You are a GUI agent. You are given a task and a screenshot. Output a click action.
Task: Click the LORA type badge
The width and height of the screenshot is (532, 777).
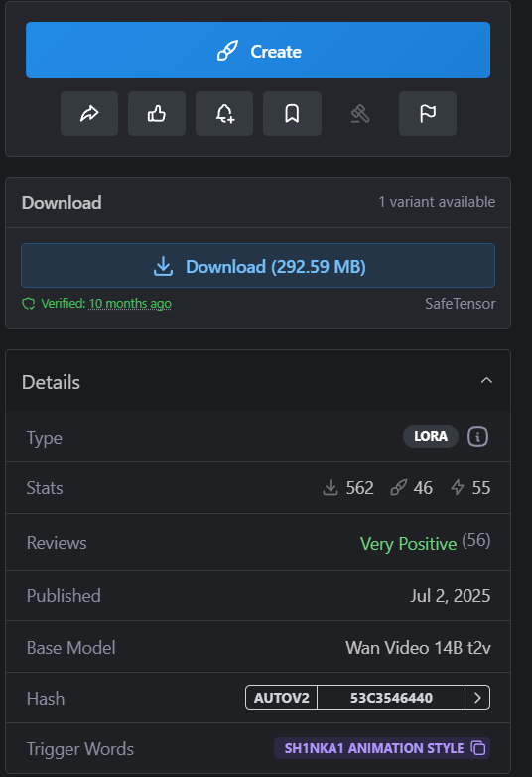431,436
